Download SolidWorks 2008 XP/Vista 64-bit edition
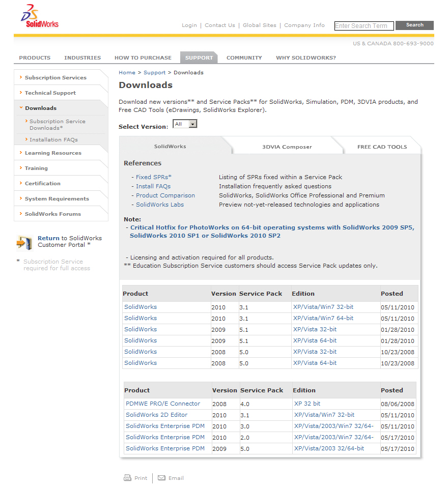Image resolution: width=448 pixels, height=487 pixels. pos(315,363)
